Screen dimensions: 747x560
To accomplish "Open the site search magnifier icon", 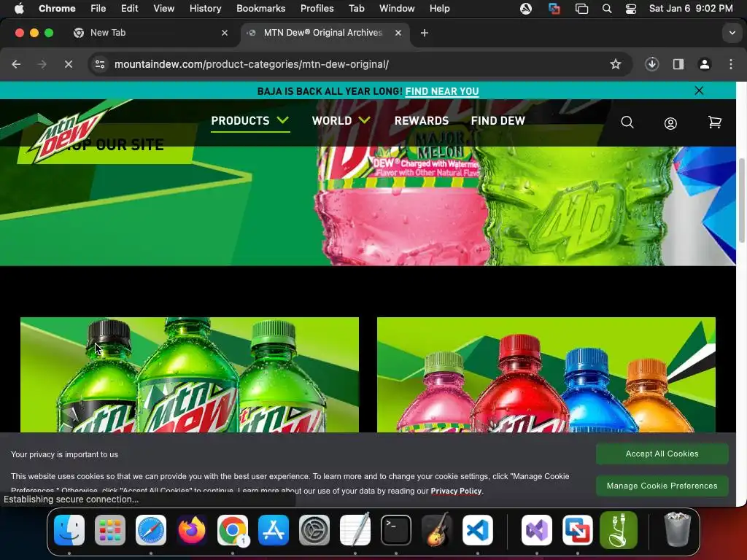I will point(627,122).
